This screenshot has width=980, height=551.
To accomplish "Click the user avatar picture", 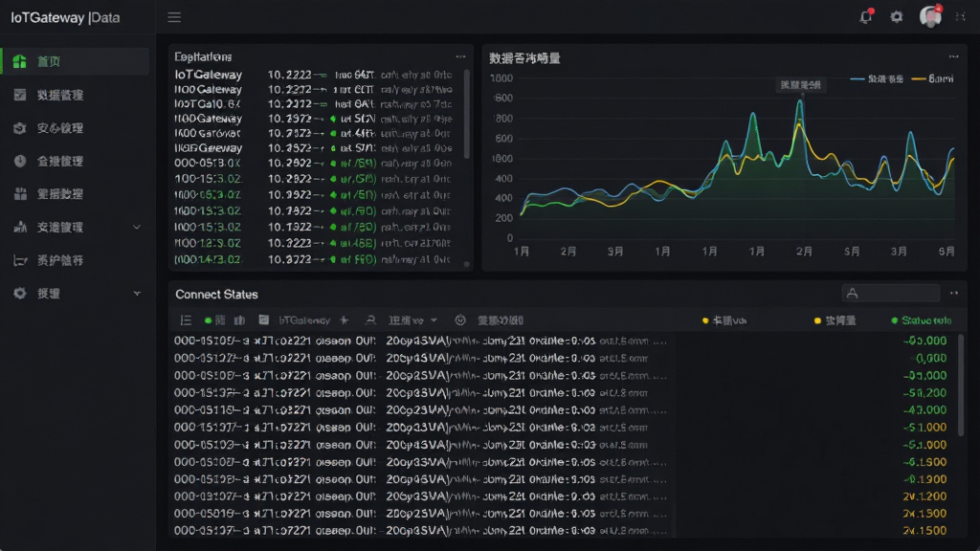I will pyautogui.click(x=930, y=16).
